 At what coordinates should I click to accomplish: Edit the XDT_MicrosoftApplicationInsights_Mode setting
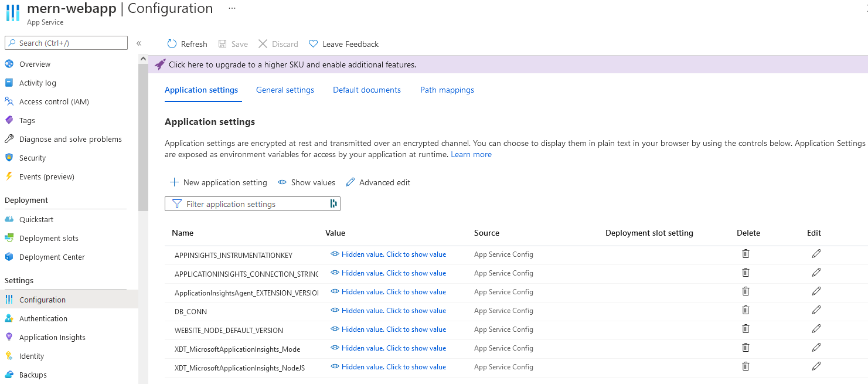[x=816, y=348]
